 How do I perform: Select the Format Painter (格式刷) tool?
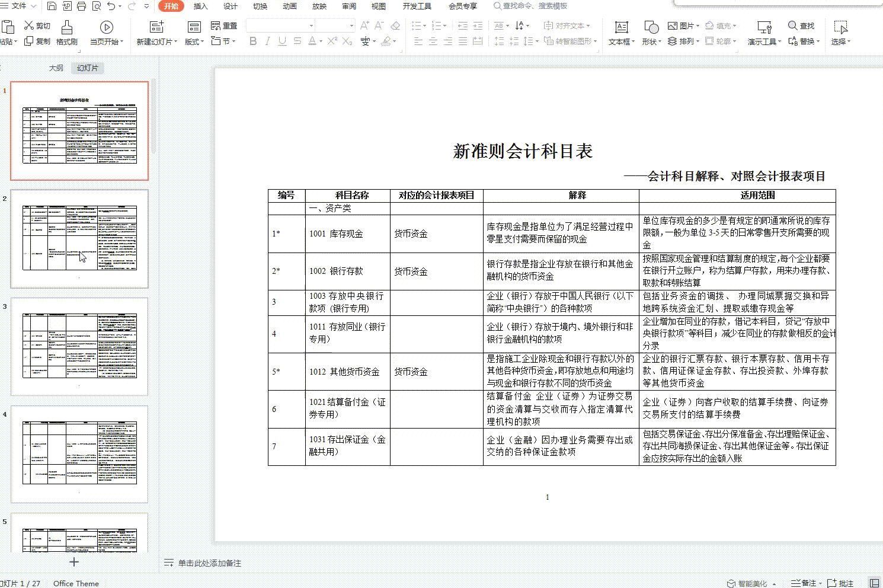[67, 33]
